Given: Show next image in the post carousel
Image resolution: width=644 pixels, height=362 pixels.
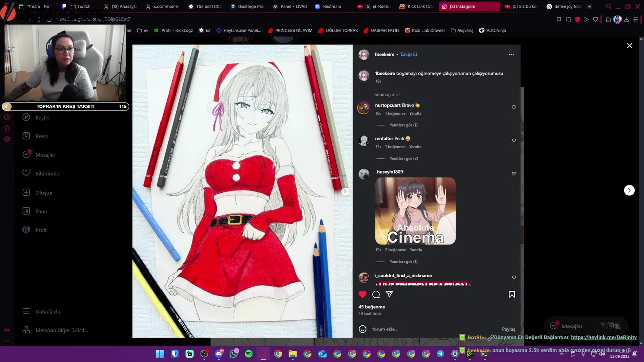Looking at the screenshot, I should 345,191.
